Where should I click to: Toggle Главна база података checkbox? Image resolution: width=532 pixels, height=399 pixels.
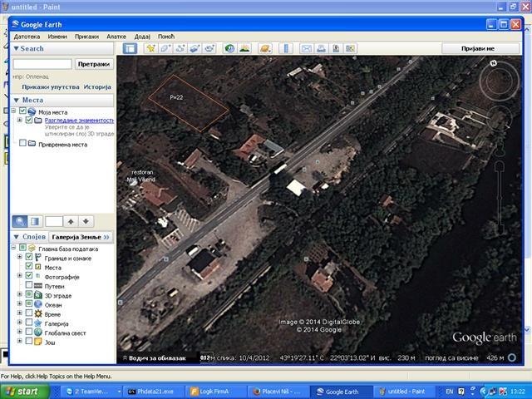point(22,248)
